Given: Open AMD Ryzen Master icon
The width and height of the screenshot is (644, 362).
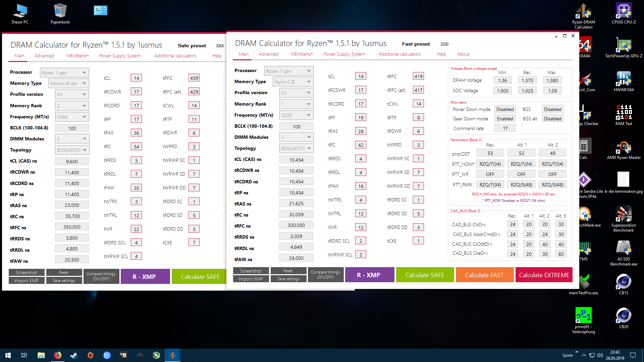Looking at the screenshot, I should 624,147.
